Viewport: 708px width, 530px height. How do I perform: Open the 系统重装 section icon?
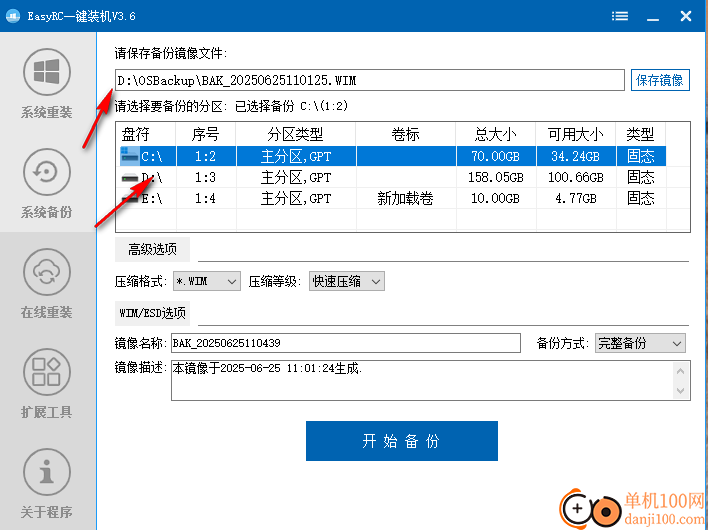point(47,72)
